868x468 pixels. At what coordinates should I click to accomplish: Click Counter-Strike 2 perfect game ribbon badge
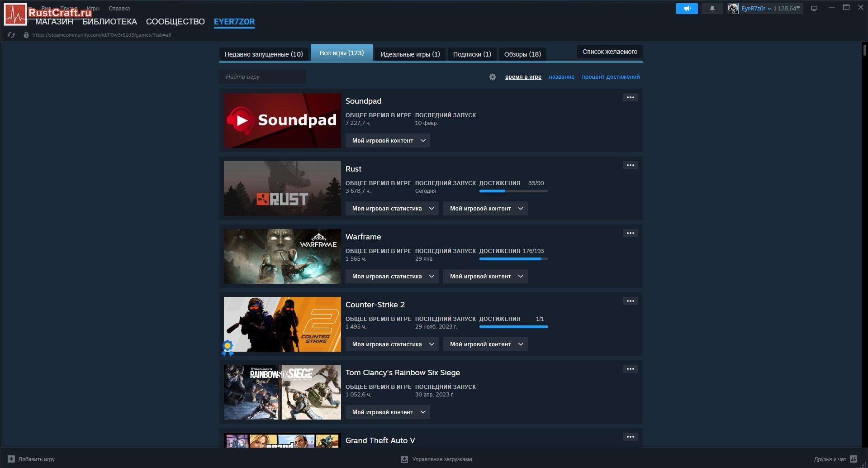pyautogui.click(x=228, y=348)
